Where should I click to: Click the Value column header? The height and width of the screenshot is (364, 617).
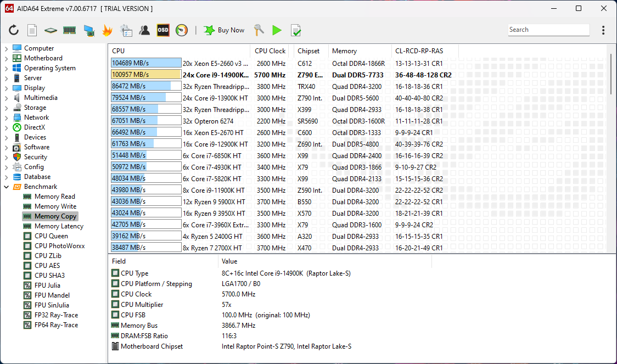click(324, 261)
